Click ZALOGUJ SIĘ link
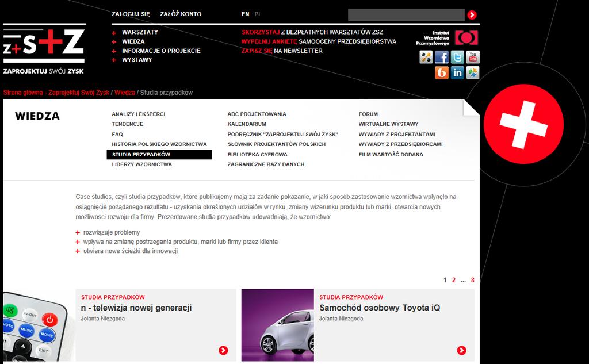 pos(131,14)
